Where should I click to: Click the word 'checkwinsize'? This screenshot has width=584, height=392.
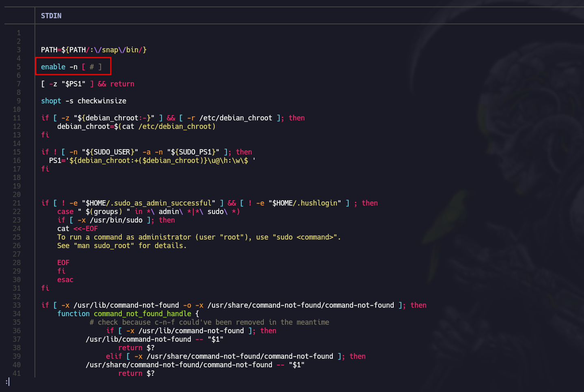[x=101, y=101]
